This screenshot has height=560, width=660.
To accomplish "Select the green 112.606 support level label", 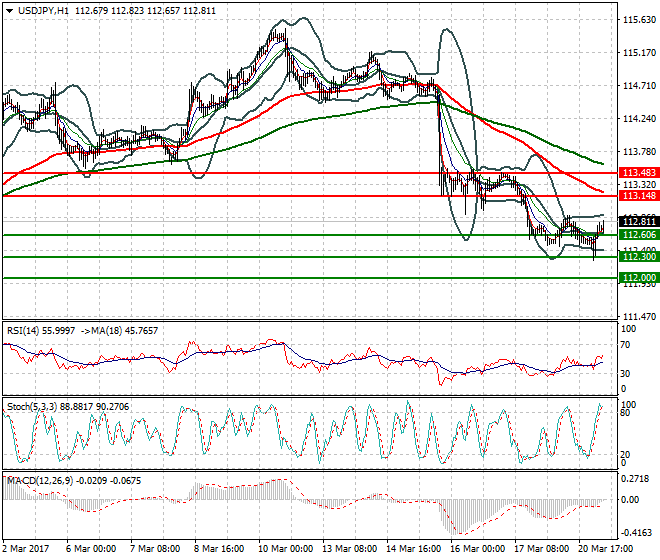I will [639, 235].
